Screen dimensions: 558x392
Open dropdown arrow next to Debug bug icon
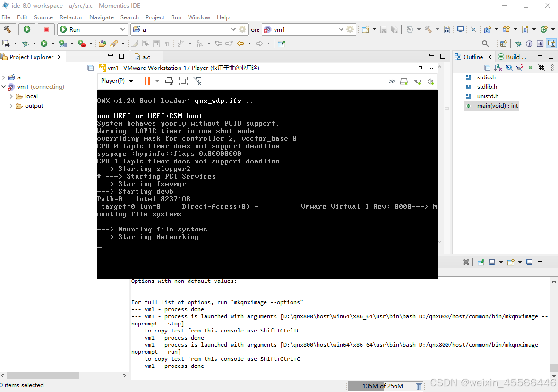click(34, 43)
